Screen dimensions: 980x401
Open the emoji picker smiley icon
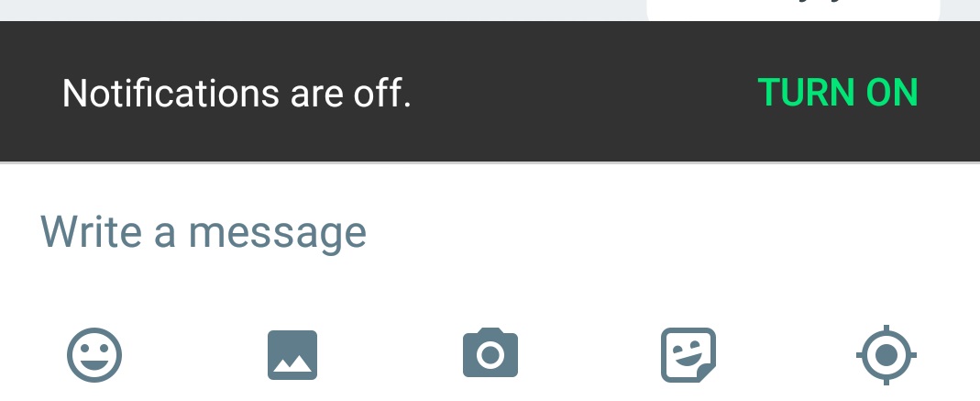pyautogui.click(x=94, y=355)
